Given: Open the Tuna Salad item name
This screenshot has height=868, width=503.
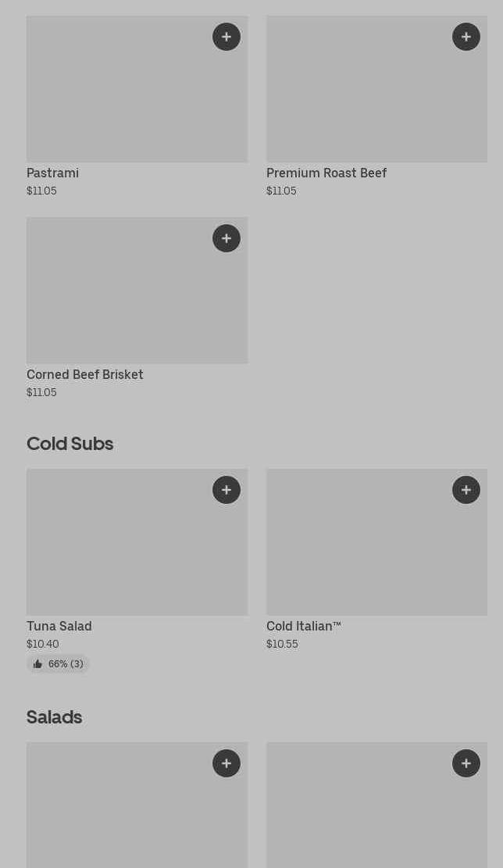Looking at the screenshot, I should [59, 626].
